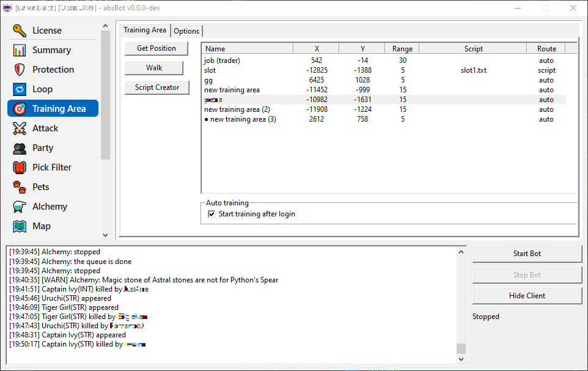
Task: Click the Start Bot button
Action: click(527, 254)
